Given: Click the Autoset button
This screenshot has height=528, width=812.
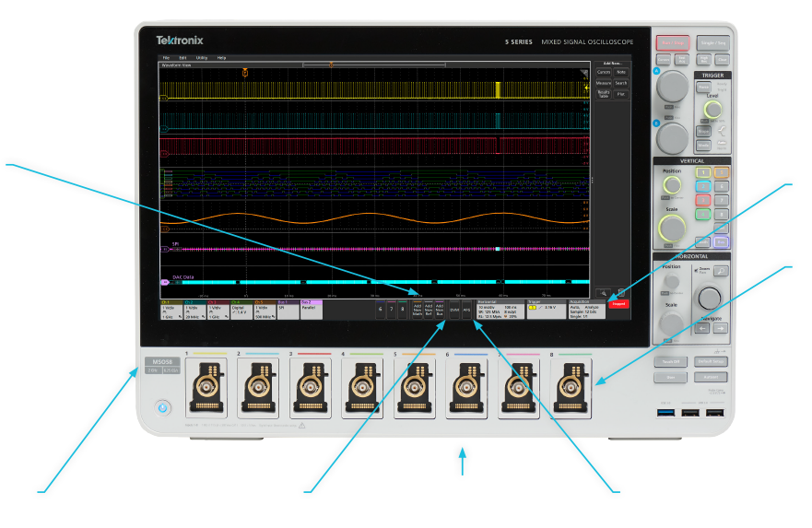Looking at the screenshot, I should pyautogui.click(x=711, y=377).
